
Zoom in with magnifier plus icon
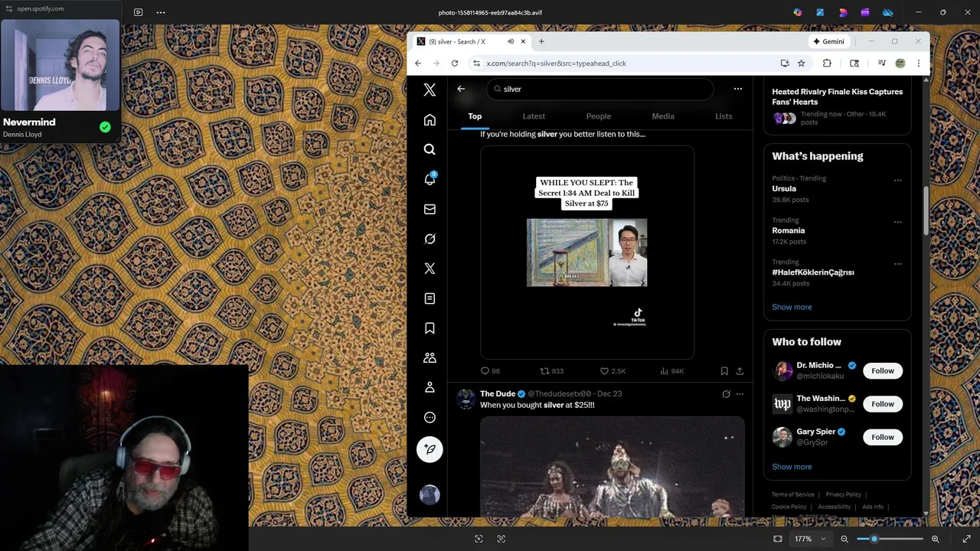coord(936,539)
